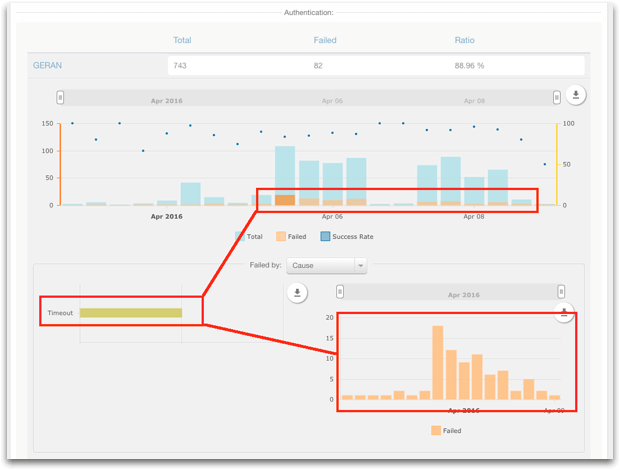Image resolution: width=620 pixels, height=470 pixels.
Task: Select the yellow Timeout bar
Action: coord(131,313)
